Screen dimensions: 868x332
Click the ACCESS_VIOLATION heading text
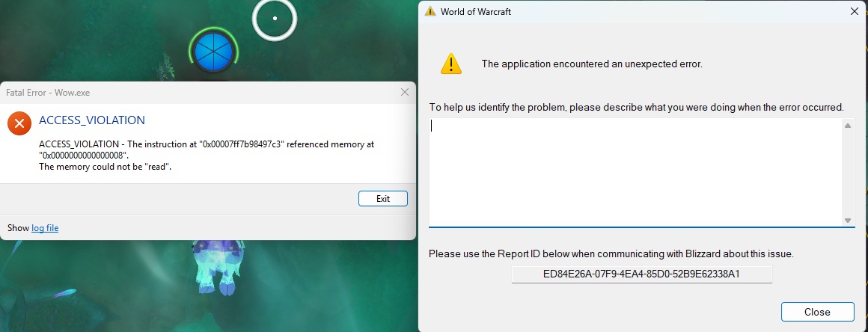(x=92, y=120)
